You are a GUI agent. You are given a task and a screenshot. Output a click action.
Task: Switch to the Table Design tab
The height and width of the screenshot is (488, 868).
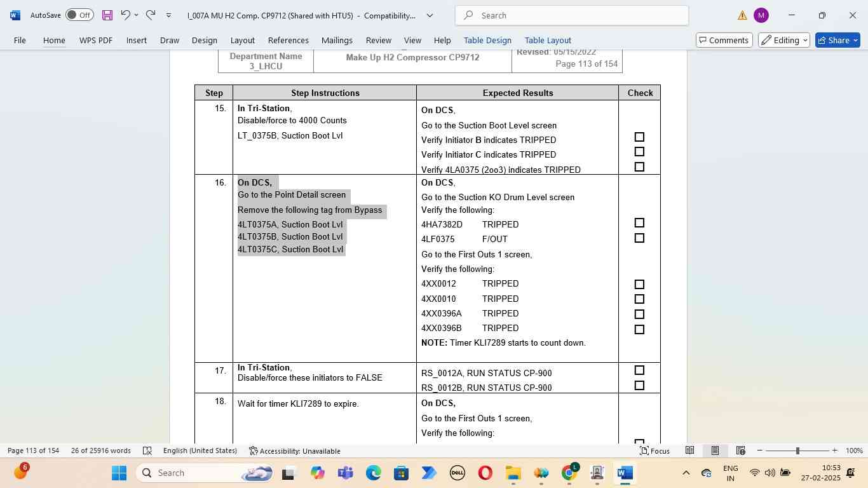[487, 40]
